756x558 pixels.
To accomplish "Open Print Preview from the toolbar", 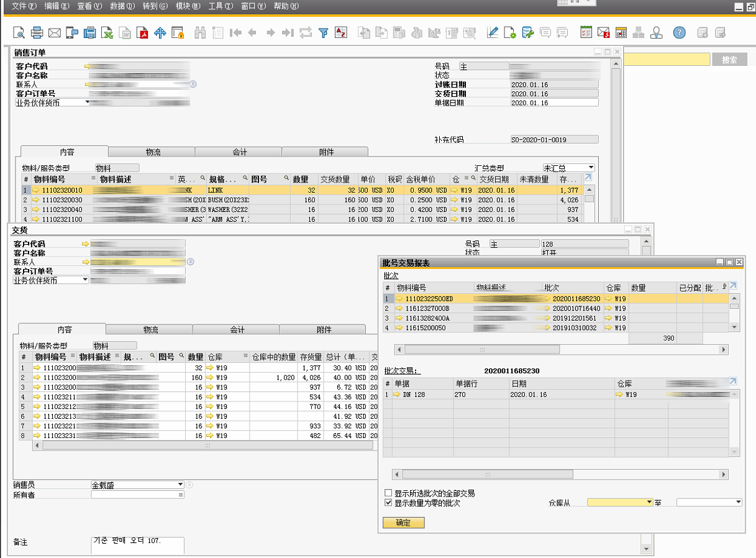I will (19, 33).
